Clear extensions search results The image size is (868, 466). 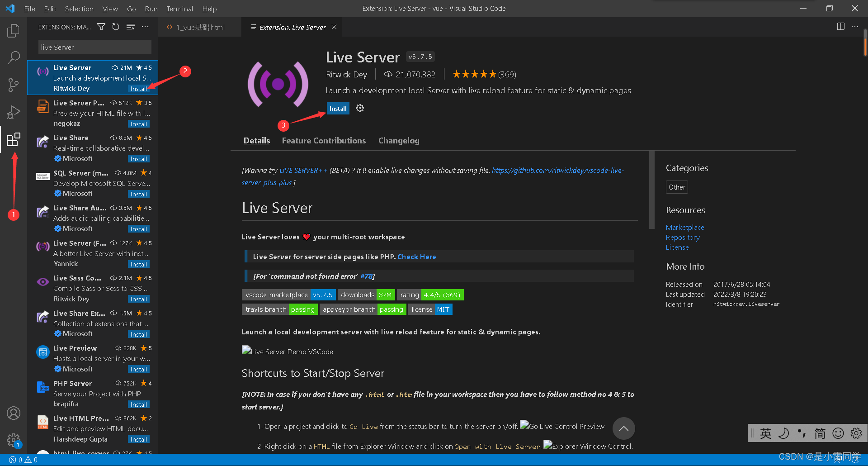[131, 27]
